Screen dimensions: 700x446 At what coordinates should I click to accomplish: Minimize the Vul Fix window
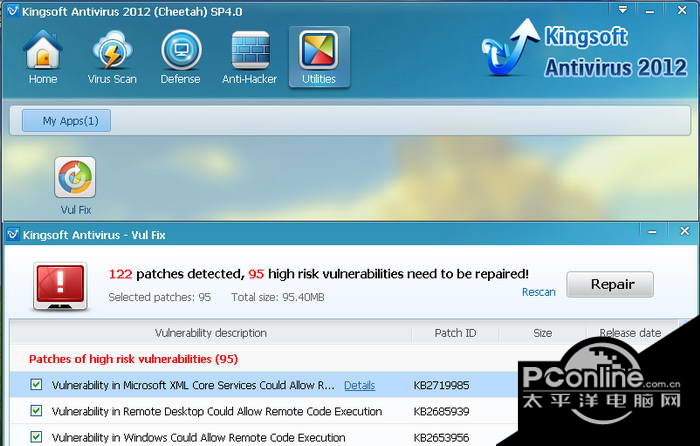point(652,232)
